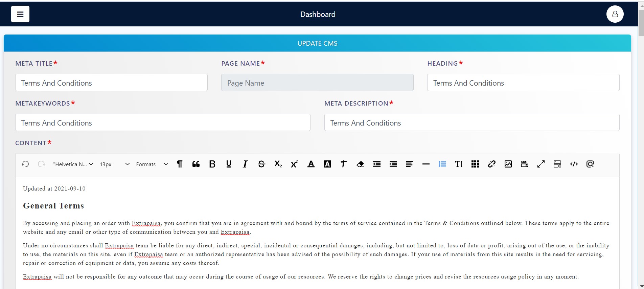Place the cursor in the General Terms heading

point(53,206)
